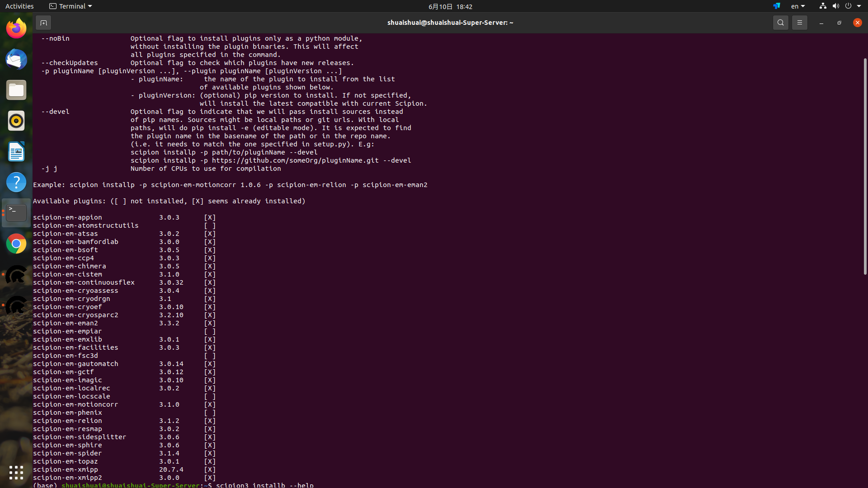Image resolution: width=868 pixels, height=488 pixels.
Task: Open the Files application from the dock
Action: coord(16,89)
